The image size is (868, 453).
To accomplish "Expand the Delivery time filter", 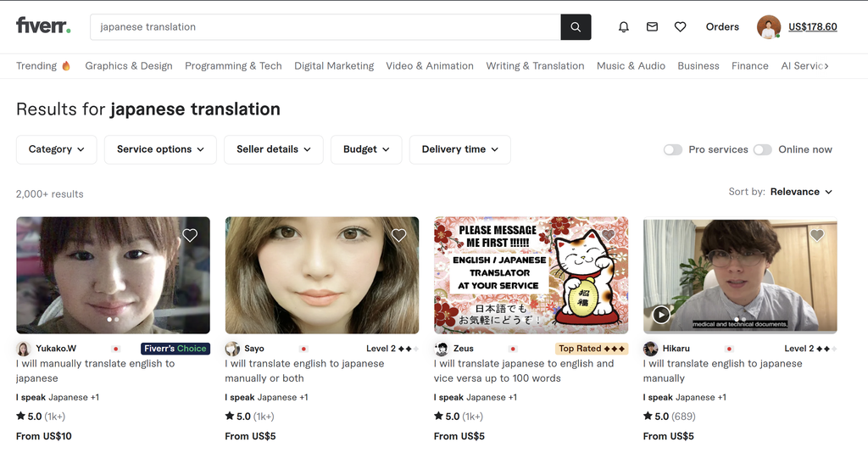I will click(460, 149).
